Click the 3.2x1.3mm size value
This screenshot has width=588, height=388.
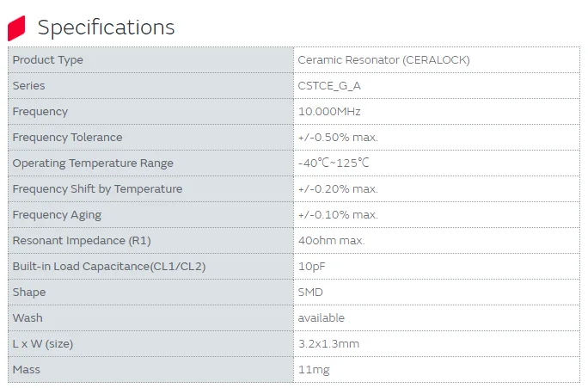tap(328, 344)
